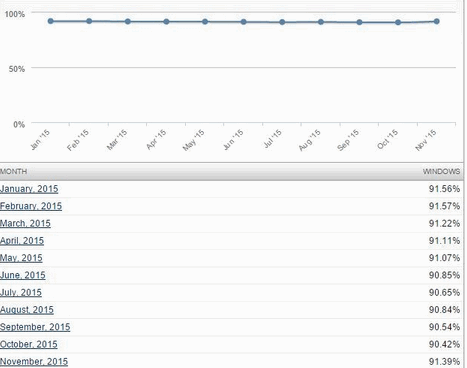The image size is (467, 368).
Task: Click the 0% y-axis label
Action: [x=19, y=124]
